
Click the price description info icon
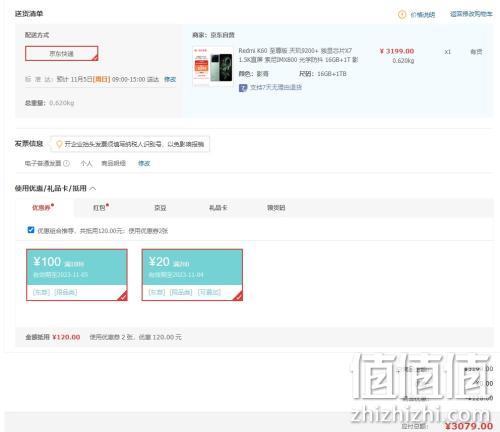402,14
